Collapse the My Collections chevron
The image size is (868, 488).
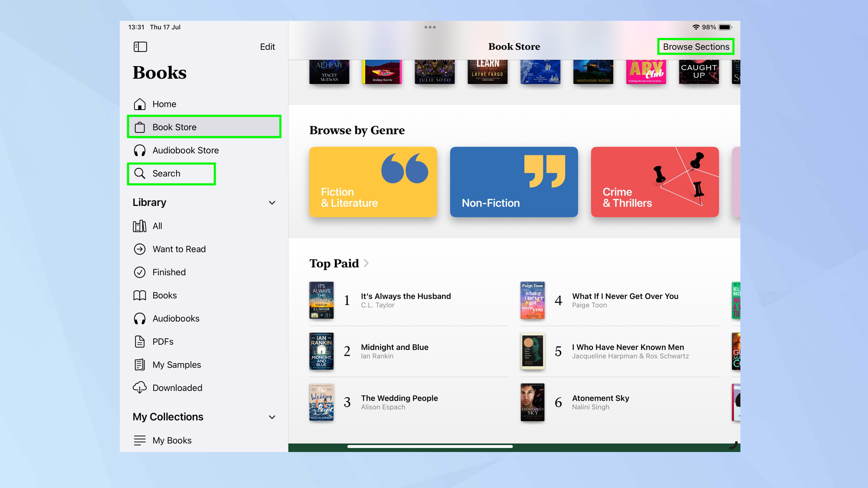pyautogui.click(x=272, y=417)
